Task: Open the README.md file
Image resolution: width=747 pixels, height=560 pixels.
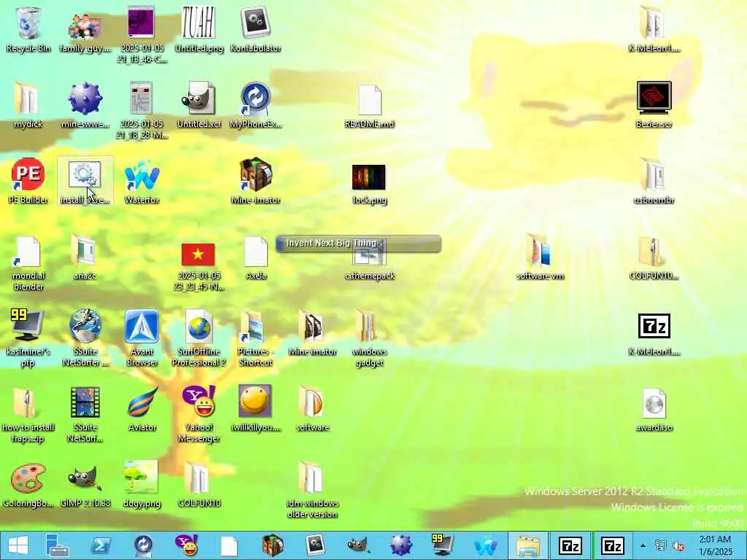Action: (x=369, y=105)
